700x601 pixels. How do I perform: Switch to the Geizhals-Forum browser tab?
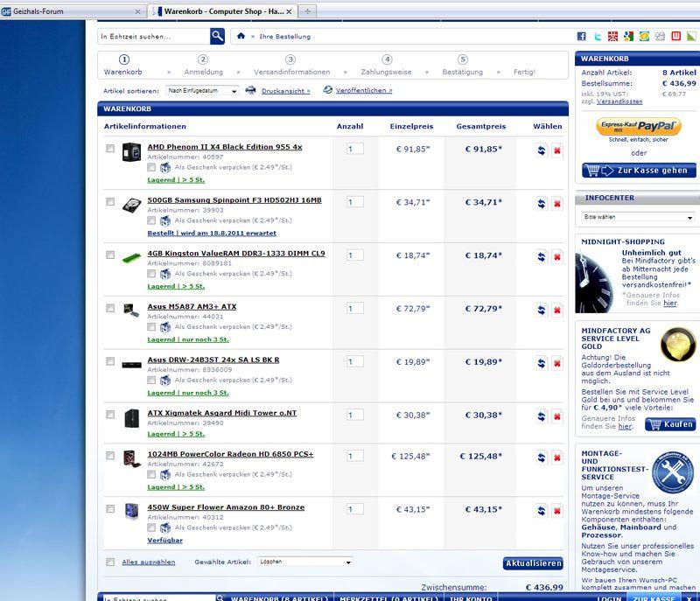73,11
